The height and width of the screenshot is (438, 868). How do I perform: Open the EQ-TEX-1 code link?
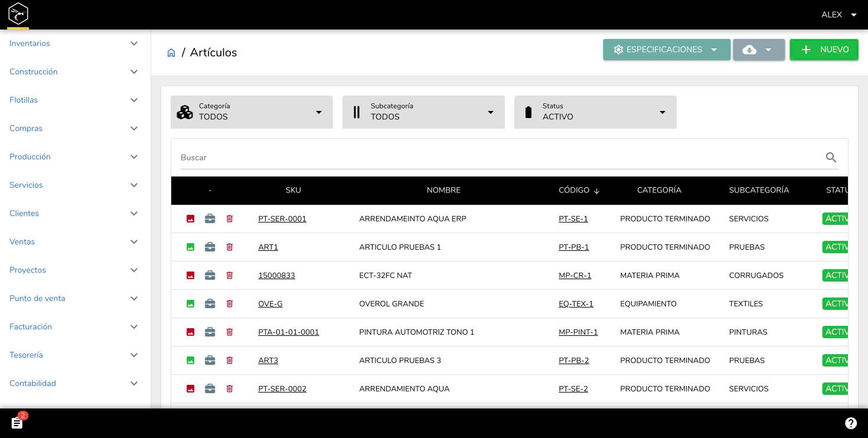tap(576, 304)
